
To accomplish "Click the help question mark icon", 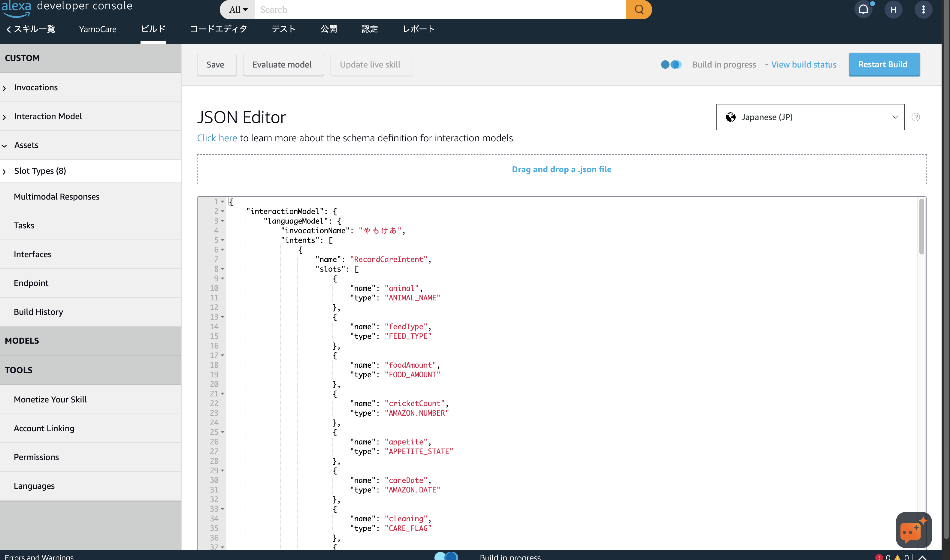I will click(x=916, y=117).
